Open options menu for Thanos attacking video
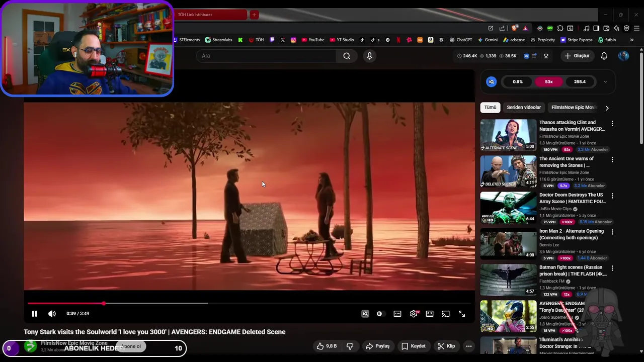This screenshot has height=362, width=644. point(612,123)
